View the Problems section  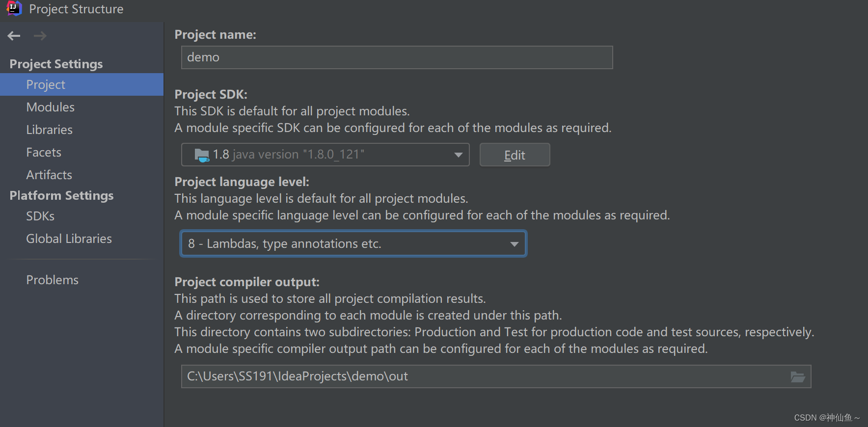click(53, 280)
